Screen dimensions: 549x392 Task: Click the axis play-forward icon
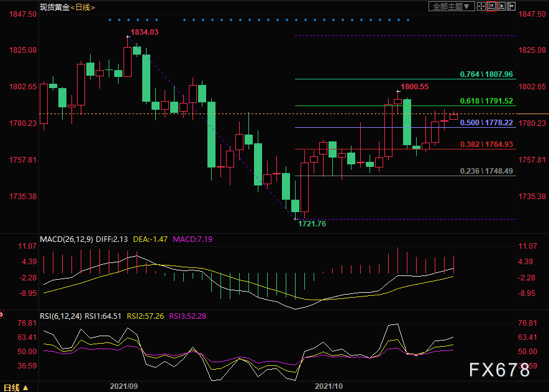[x=501, y=6]
